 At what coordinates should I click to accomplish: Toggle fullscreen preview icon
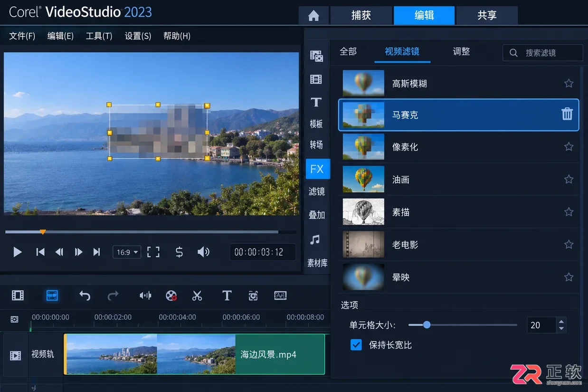pyautogui.click(x=153, y=252)
